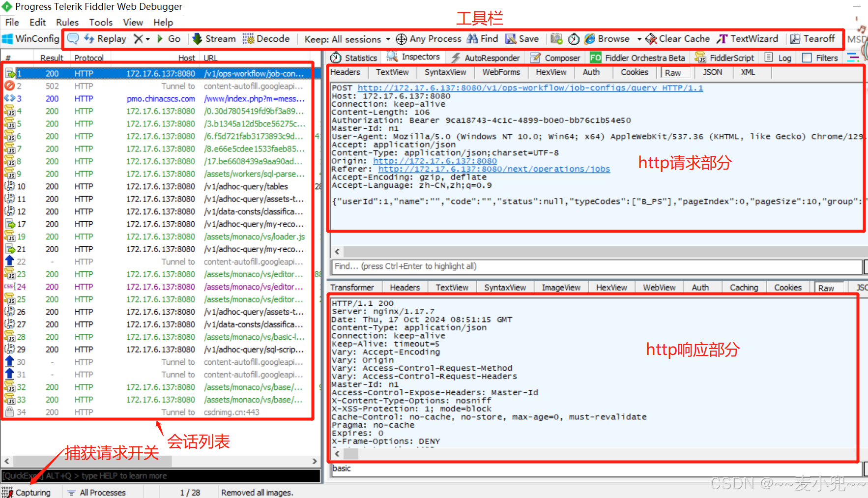868x498 pixels.
Task: Click the comment speech bubble icon
Action: point(73,39)
